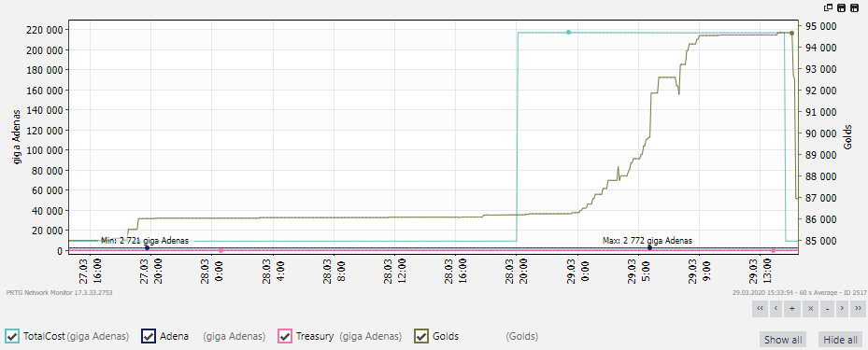Zoom in with the plus button
This screenshot has width=868, height=350.
point(792,308)
